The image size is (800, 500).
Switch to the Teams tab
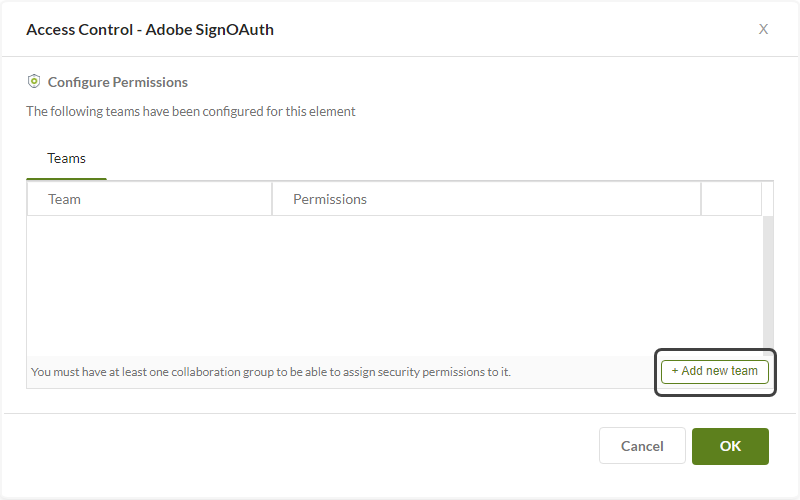click(67, 159)
